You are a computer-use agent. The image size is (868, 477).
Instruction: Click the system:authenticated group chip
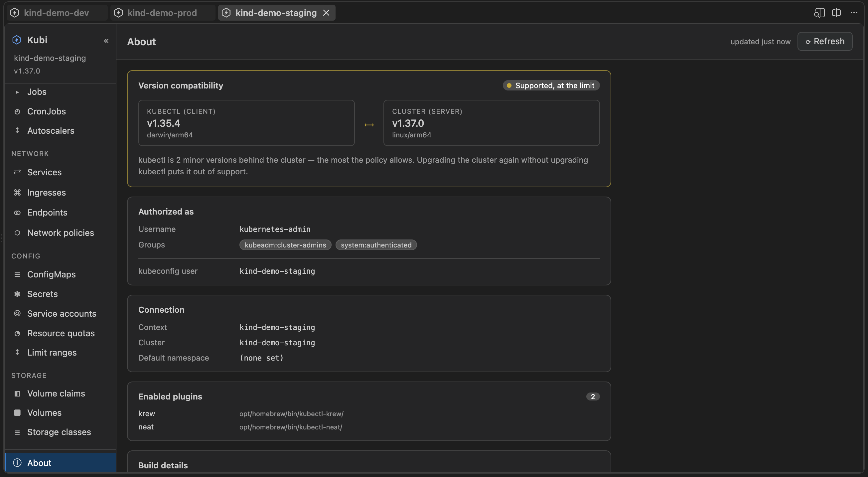coord(376,245)
